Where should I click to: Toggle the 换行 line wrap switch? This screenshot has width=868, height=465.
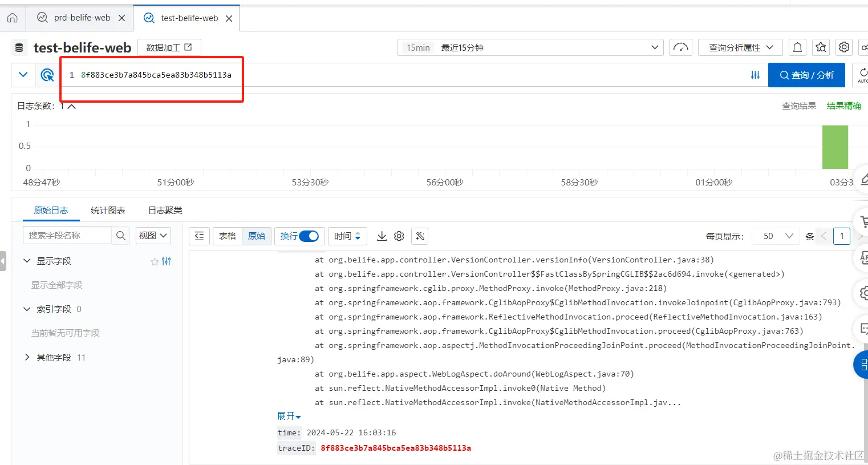[309, 236]
